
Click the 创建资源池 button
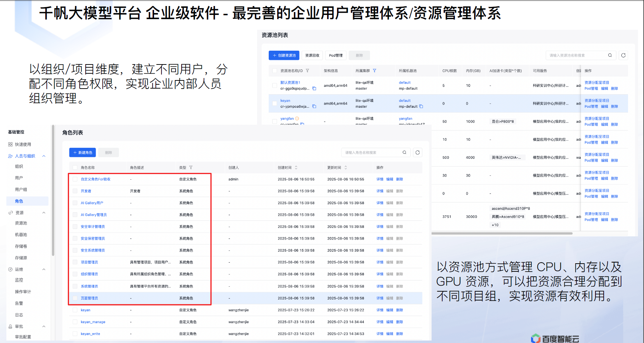coord(284,55)
